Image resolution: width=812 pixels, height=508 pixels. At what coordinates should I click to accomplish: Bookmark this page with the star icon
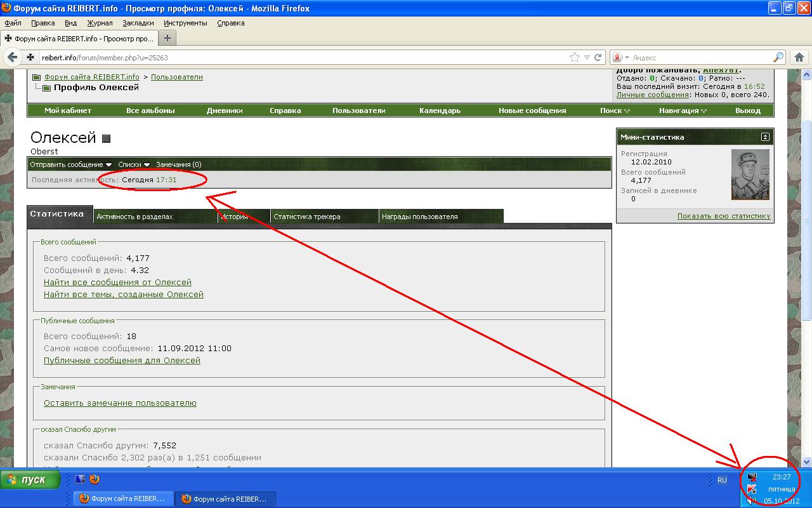point(575,57)
